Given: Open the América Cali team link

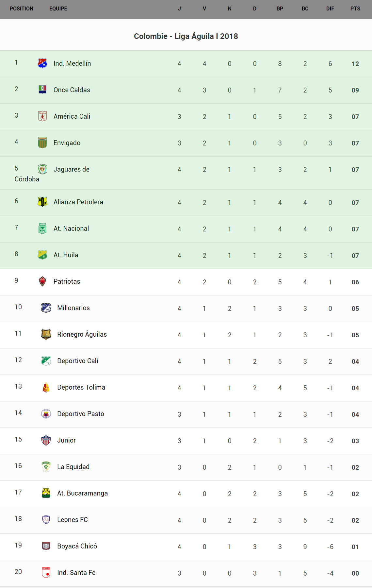Looking at the screenshot, I should click(x=72, y=116).
